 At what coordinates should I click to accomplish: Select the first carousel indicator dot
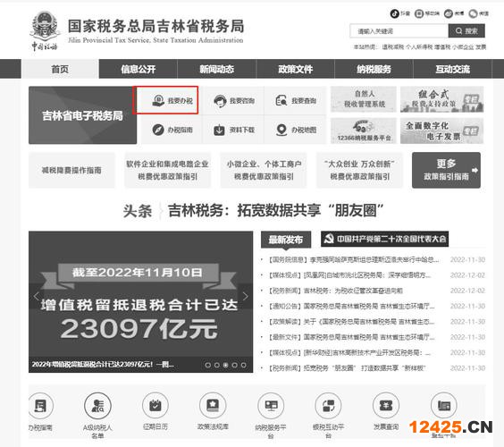208,365
